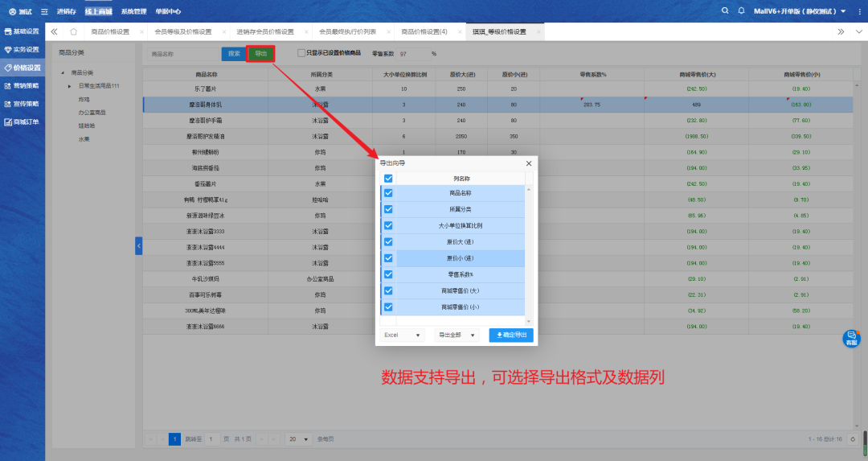Click the search magnifier icon in top bar
The width and height of the screenshot is (868, 461).
[x=726, y=11]
